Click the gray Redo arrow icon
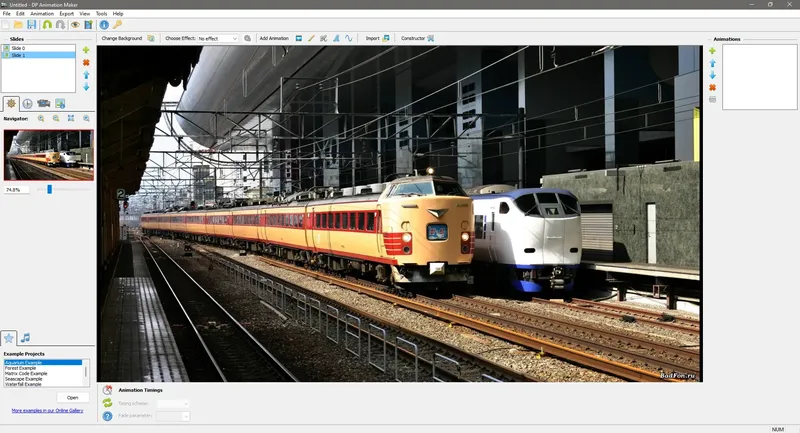 click(x=60, y=24)
